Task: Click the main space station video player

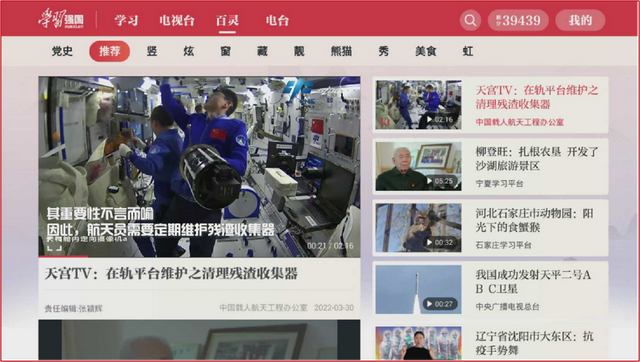Action: (199, 167)
